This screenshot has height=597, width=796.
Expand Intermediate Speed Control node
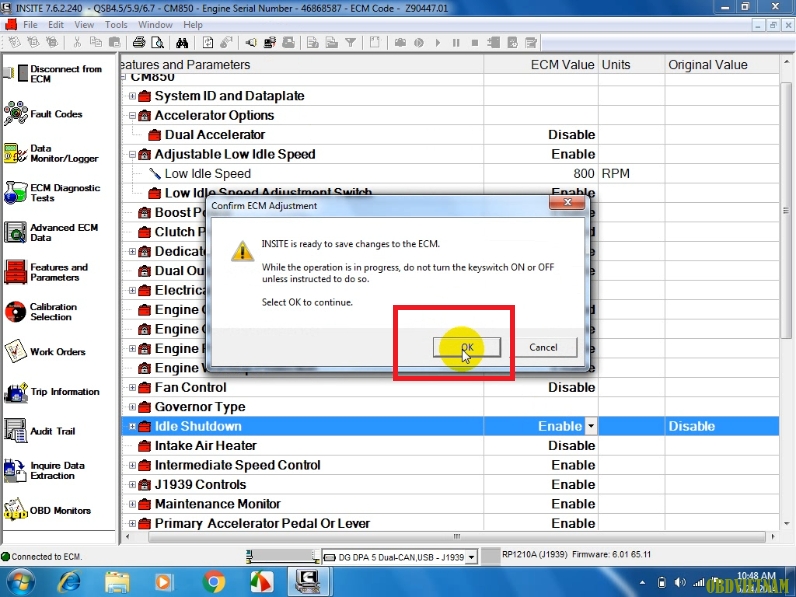(132, 465)
